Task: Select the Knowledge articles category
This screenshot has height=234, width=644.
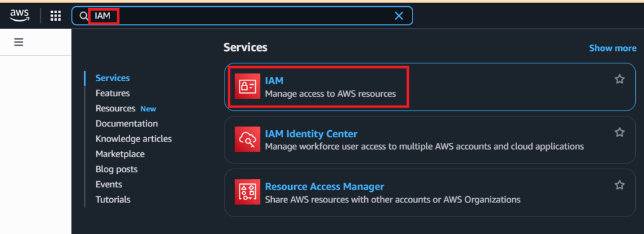Action: (x=133, y=139)
